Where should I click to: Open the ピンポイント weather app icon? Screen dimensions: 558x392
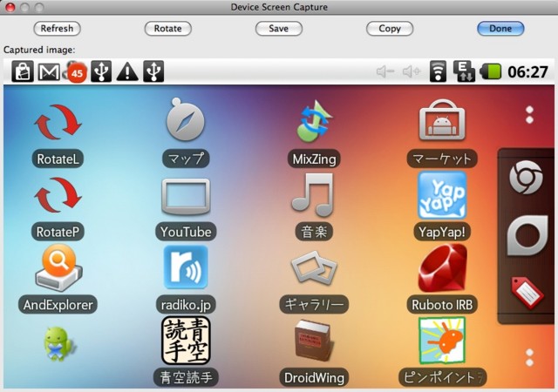pos(442,341)
